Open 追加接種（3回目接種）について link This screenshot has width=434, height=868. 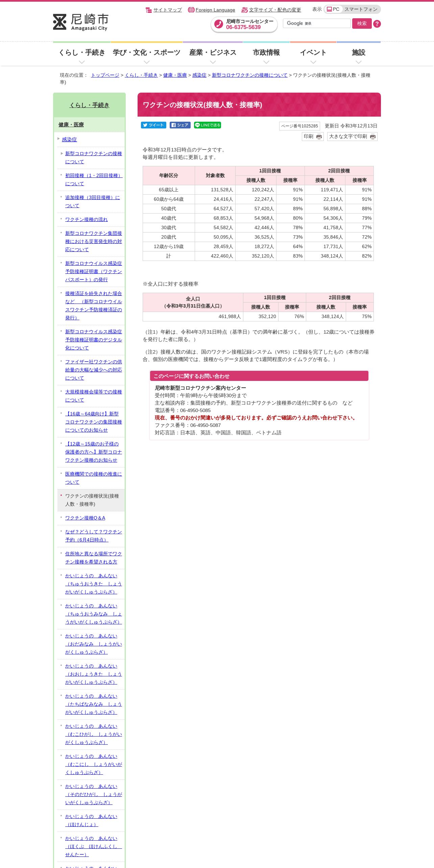click(92, 201)
